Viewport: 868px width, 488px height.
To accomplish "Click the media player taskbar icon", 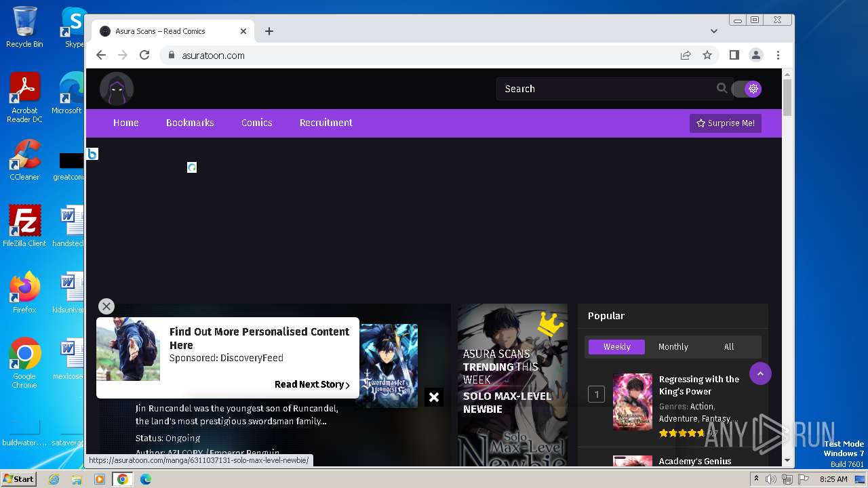I will 100,479.
